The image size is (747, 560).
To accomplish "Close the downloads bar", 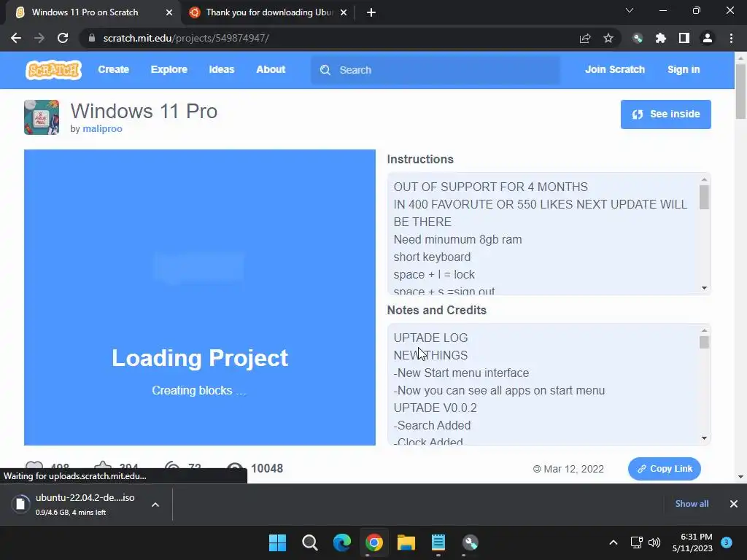I will 734,504.
